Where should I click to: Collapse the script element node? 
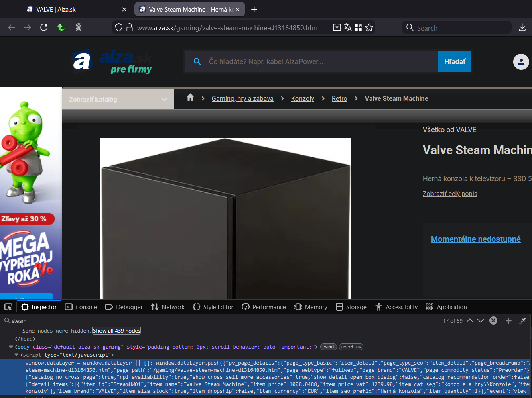point(16,355)
